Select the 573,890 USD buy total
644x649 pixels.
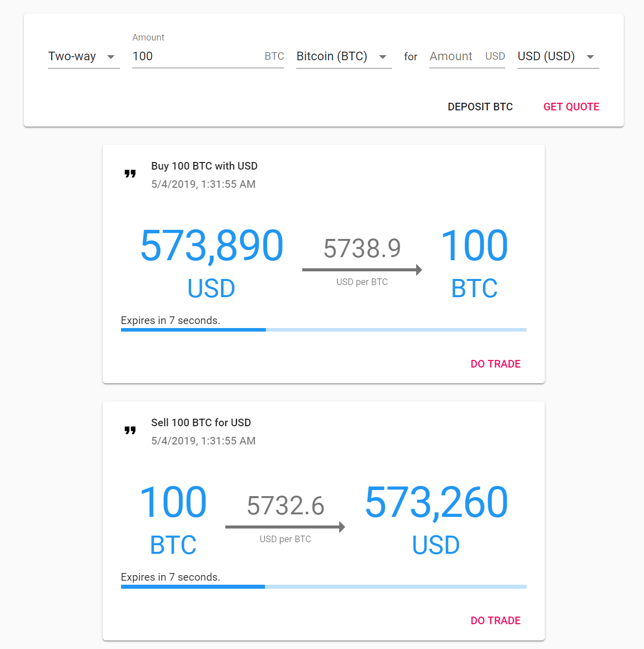click(211, 246)
